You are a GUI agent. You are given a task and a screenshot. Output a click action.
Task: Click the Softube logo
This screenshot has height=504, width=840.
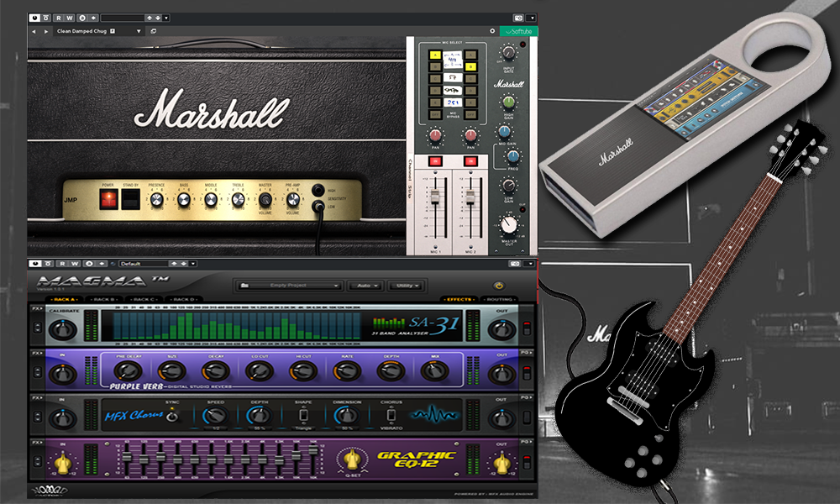(x=519, y=31)
